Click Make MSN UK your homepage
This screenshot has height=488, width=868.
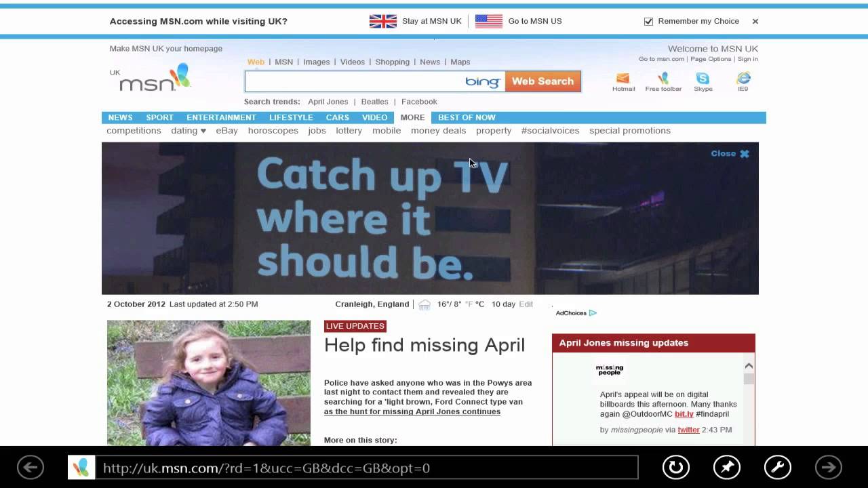click(166, 49)
